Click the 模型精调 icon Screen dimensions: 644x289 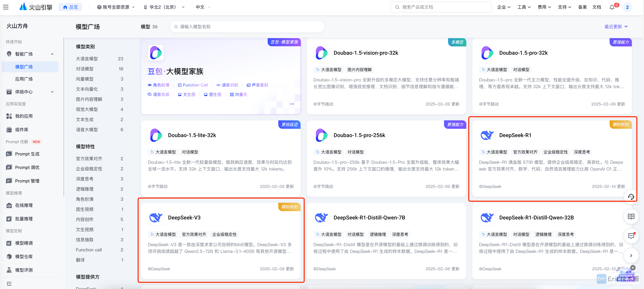[9, 243]
